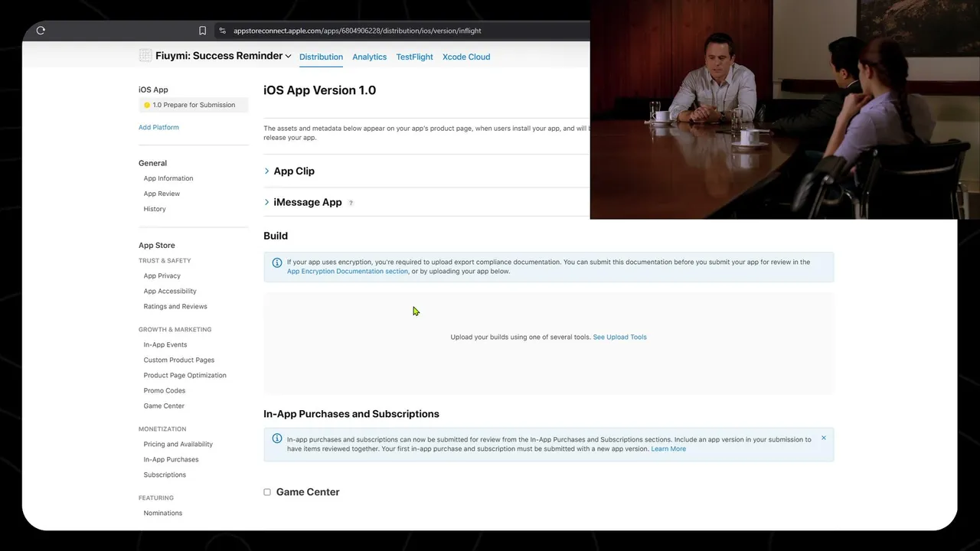Image resolution: width=980 pixels, height=551 pixels.
Task: Click the info icon in the encryption notice
Action: pos(277,262)
